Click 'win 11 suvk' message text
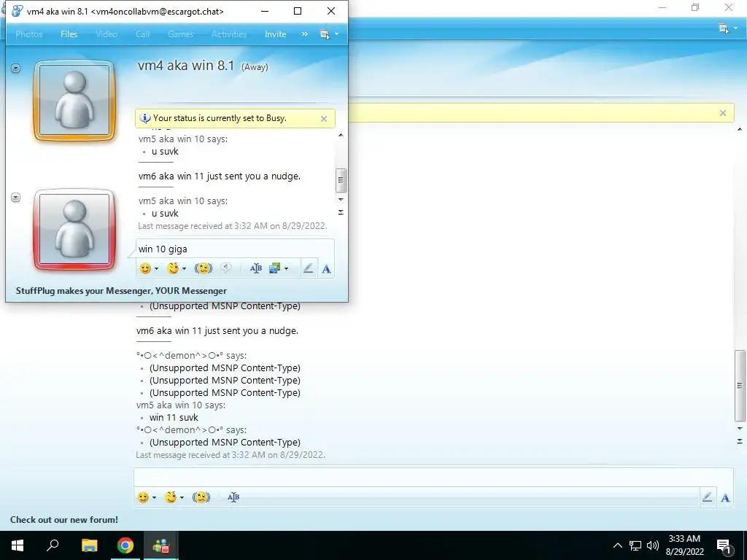The image size is (747, 560). coord(174,418)
